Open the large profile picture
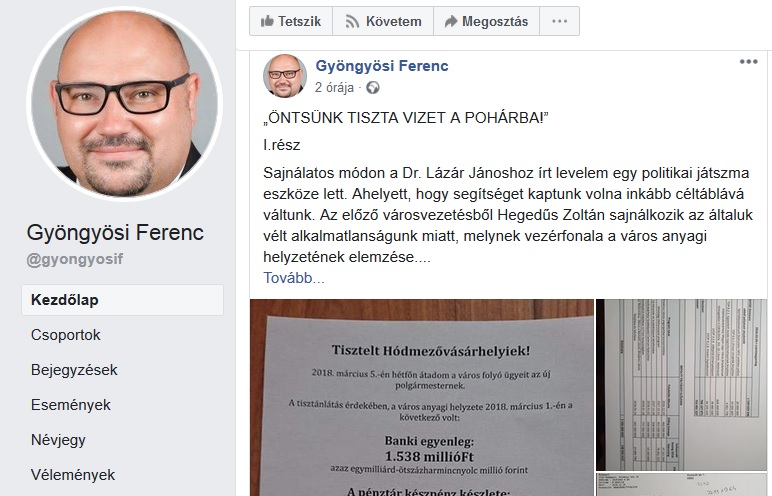 (125, 103)
